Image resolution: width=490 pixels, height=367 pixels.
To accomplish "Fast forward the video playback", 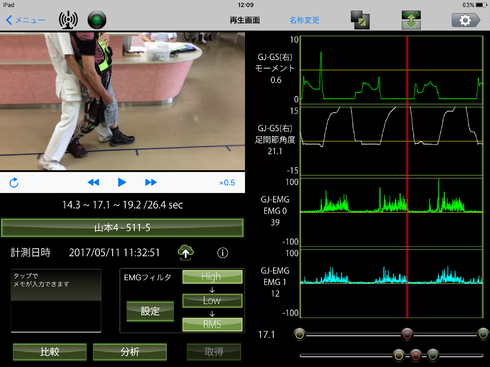I will [x=151, y=182].
